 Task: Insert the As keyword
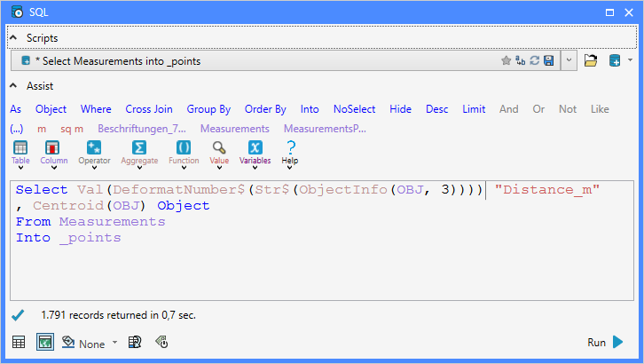point(16,109)
